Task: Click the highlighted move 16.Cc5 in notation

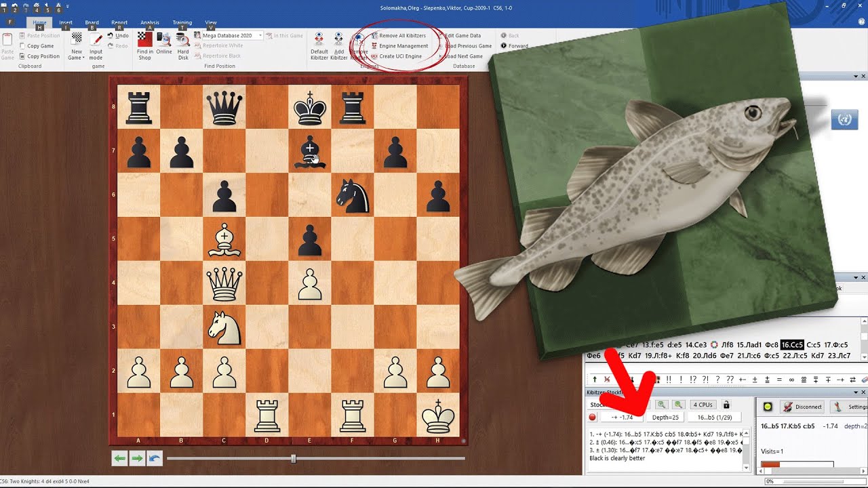Action: [x=792, y=345]
